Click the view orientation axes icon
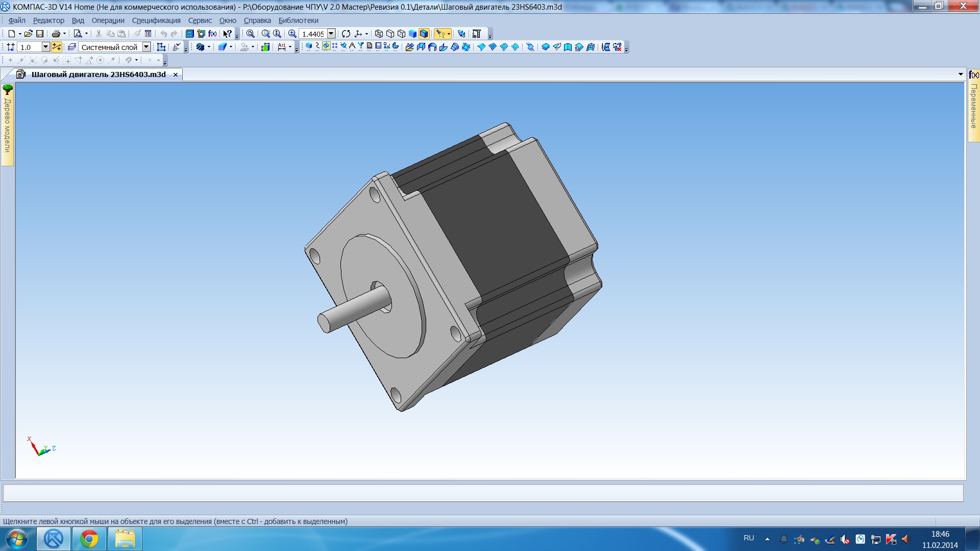The height and width of the screenshot is (551, 980). pos(358,34)
